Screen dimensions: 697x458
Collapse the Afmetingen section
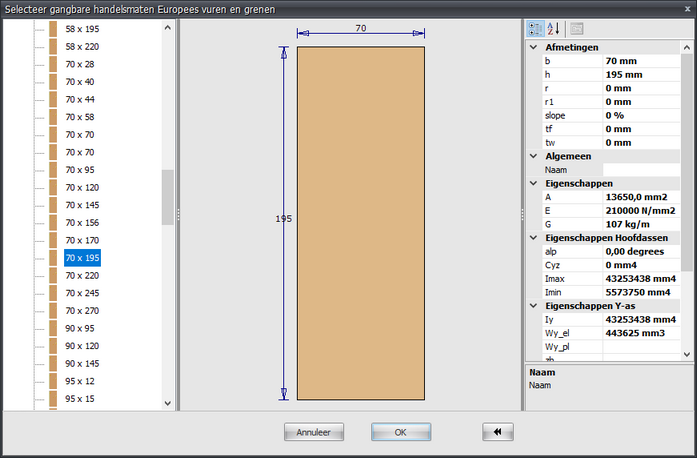[x=533, y=47]
